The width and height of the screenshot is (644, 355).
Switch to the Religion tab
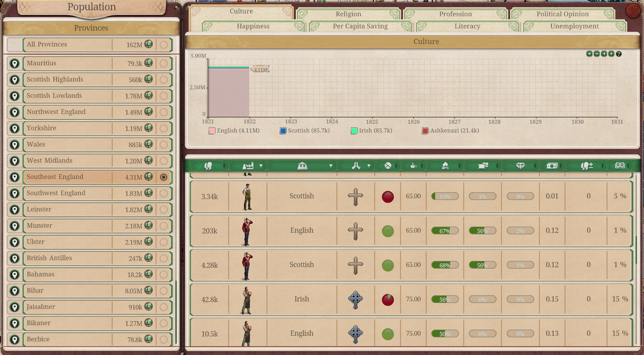[x=348, y=14]
